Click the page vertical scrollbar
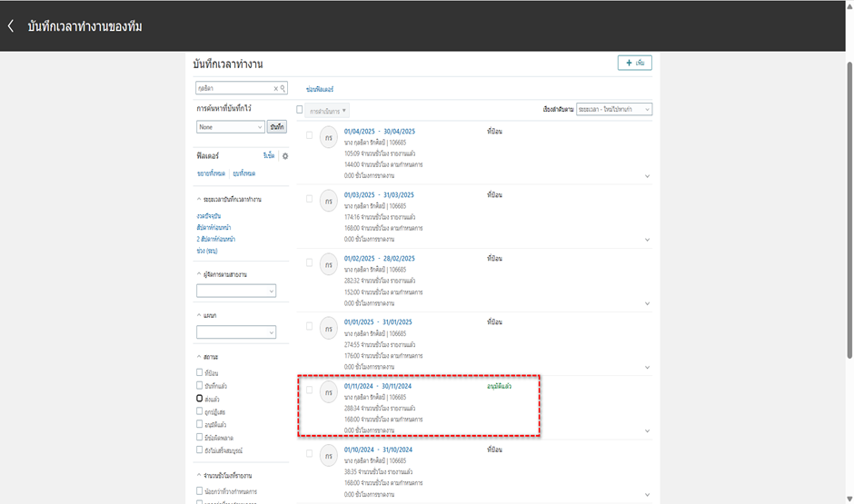The image size is (854, 504). pos(848,209)
